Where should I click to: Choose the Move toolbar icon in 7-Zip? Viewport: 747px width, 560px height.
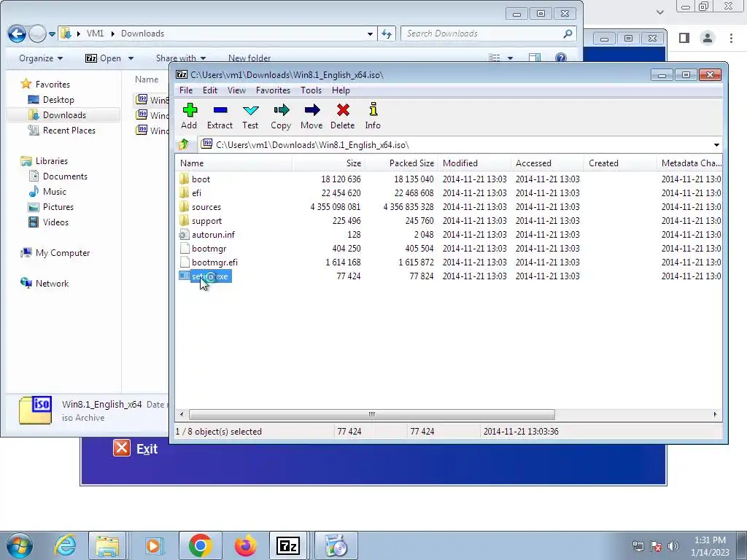311,116
